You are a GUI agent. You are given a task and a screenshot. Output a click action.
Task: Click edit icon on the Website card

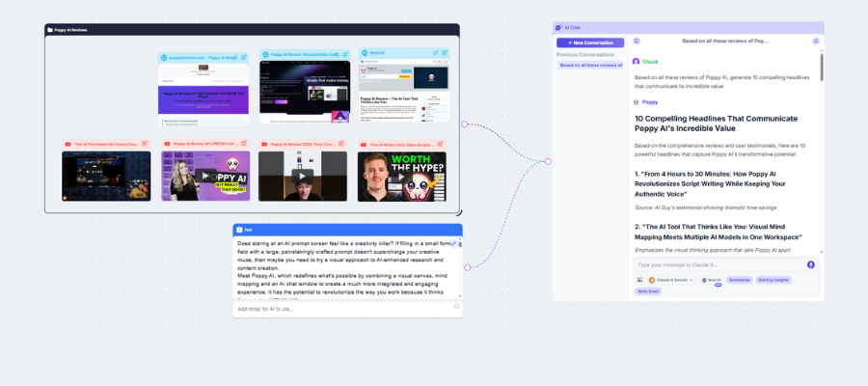tap(447, 53)
